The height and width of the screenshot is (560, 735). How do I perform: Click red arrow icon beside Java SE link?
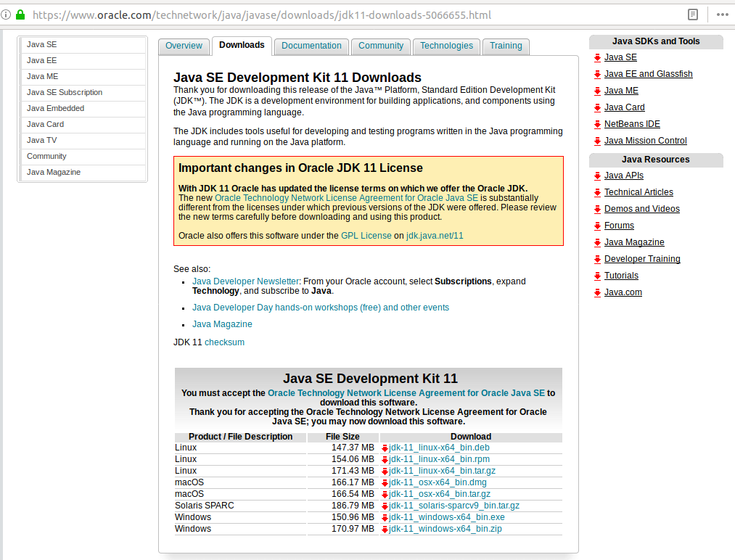pyautogui.click(x=597, y=57)
